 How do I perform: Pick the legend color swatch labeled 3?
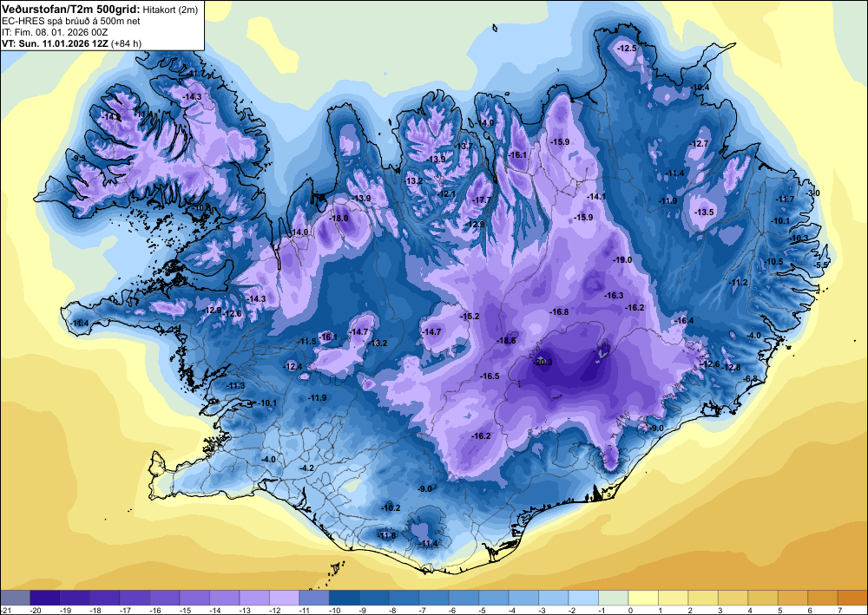pos(733,598)
